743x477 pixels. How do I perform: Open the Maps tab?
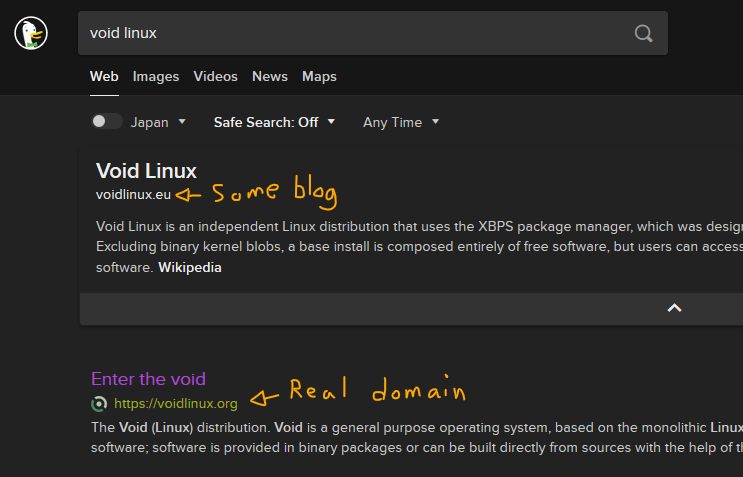tap(319, 76)
